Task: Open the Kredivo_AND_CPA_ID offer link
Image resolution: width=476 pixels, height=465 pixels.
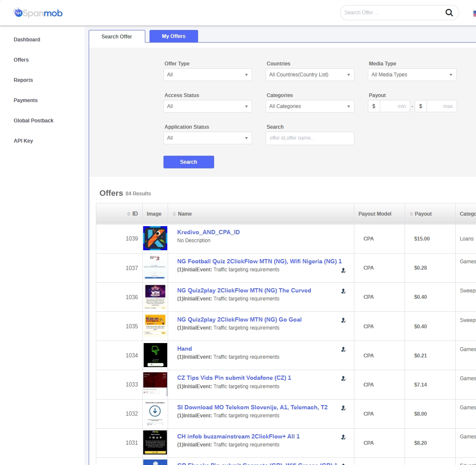Action: (209, 232)
